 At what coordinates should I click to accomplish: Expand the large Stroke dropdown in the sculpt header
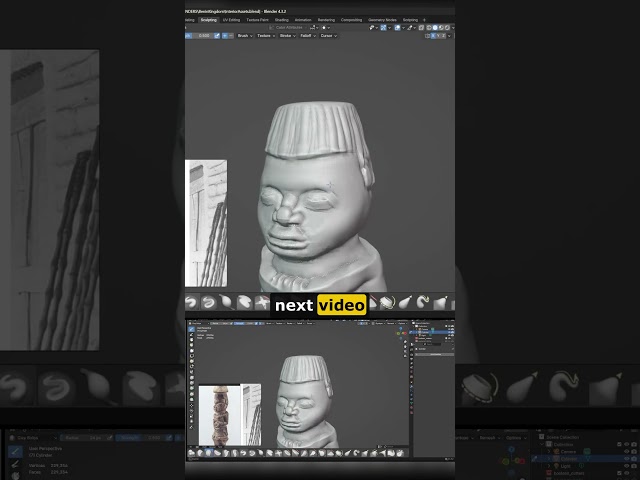click(x=287, y=36)
